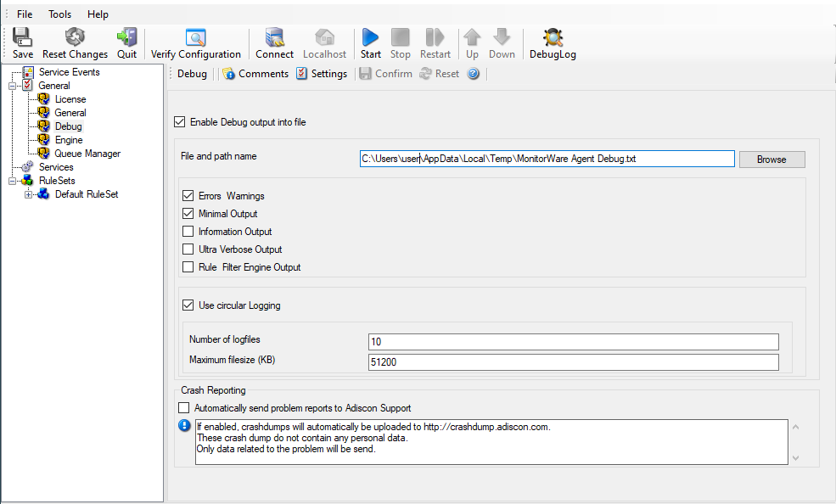Click the Number of logfiles field
This screenshot has width=836, height=504.
pyautogui.click(x=573, y=342)
